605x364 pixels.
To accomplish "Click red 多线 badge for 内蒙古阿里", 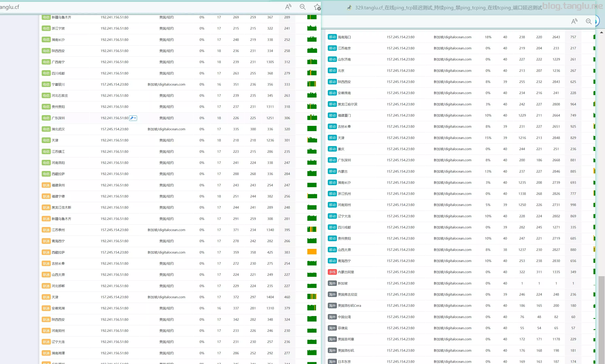I will [332, 272].
